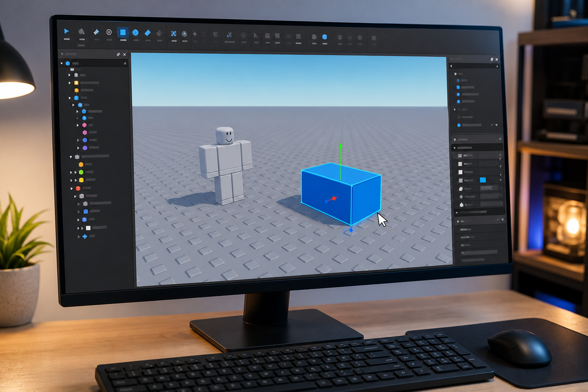Expand the purple hexagon tree item
Screen dimensions: 588x392
78,148
